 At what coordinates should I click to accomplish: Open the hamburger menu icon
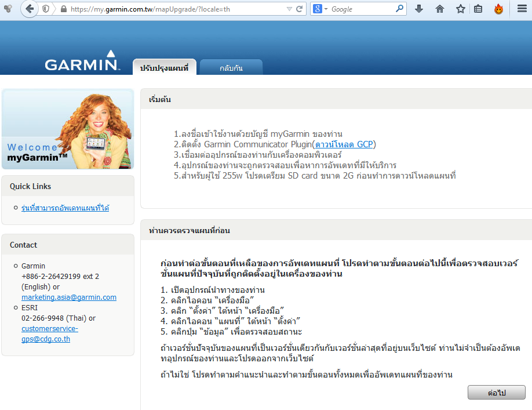522,9
